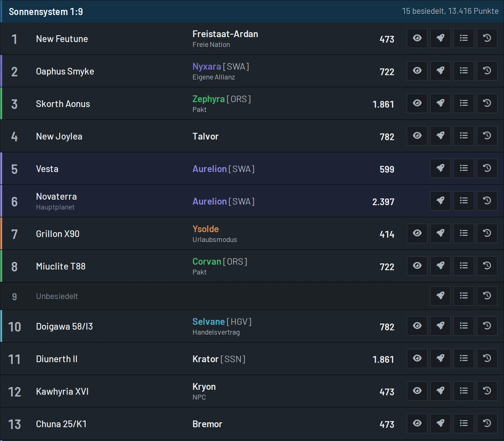The height and width of the screenshot is (441, 504).
Task: Open the list icon for Vesta
Action: (464, 168)
